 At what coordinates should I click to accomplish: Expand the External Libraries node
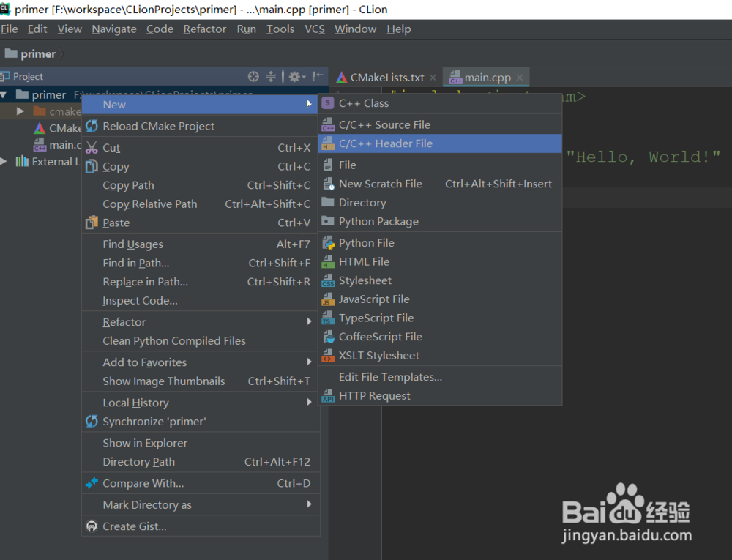4,162
